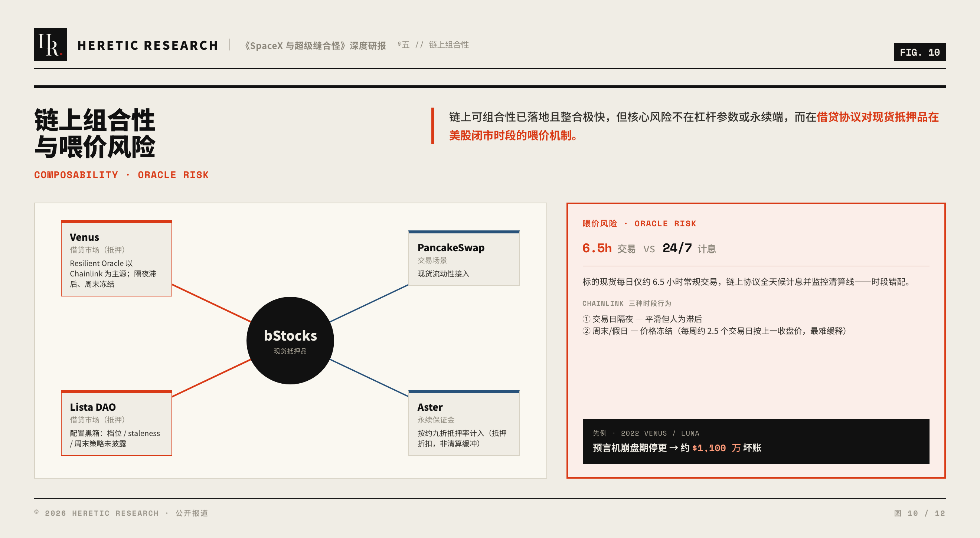
Task: Click the PancakeSwap card title
Action: (x=451, y=247)
